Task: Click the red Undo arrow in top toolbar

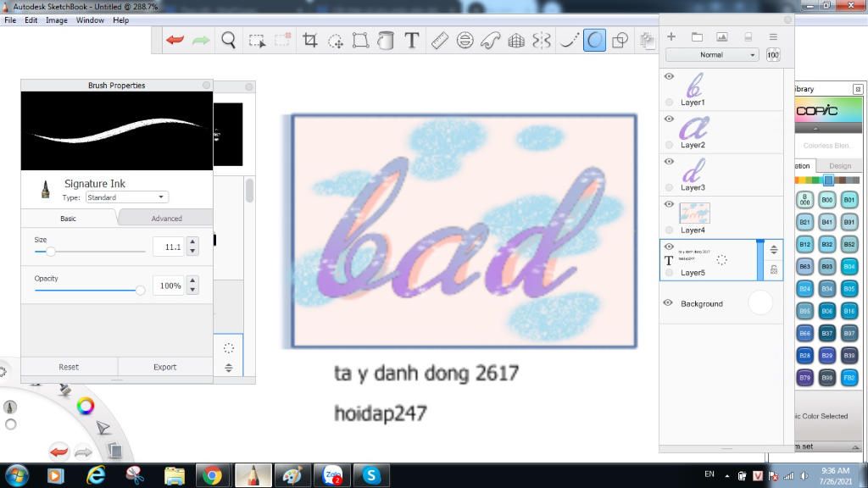Action: pyautogui.click(x=175, y=40)
